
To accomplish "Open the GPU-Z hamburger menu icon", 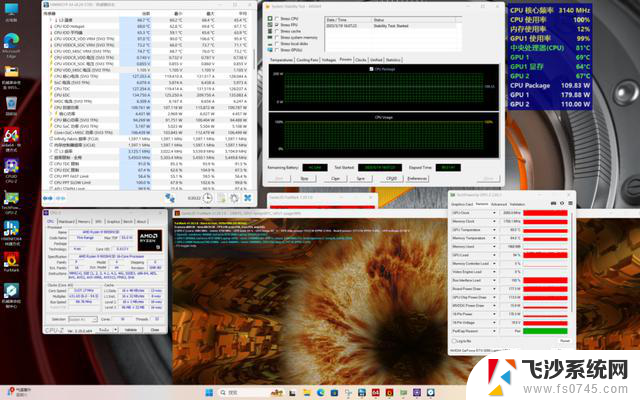I will [x=570, y=203].
